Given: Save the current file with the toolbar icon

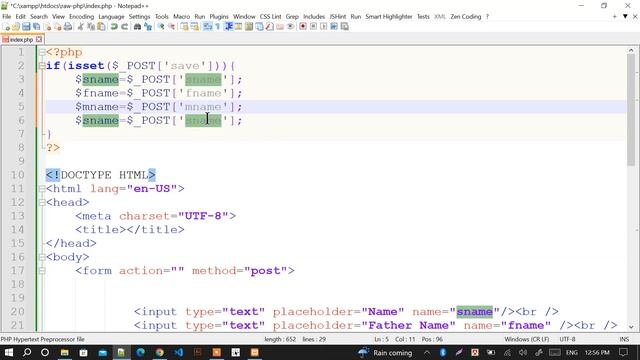Looking at the screenshot, I should click(x=26, y=27).
